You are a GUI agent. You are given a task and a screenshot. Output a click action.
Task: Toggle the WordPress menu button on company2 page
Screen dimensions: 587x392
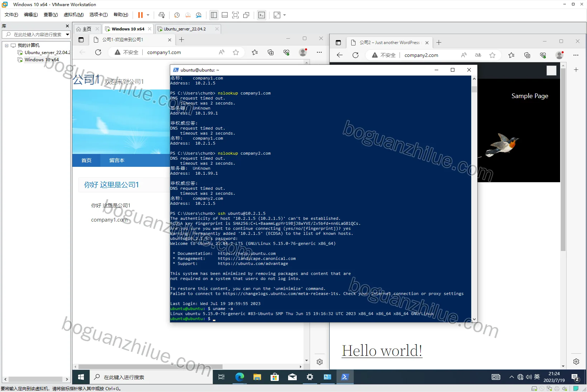click(x=552, y=71)
